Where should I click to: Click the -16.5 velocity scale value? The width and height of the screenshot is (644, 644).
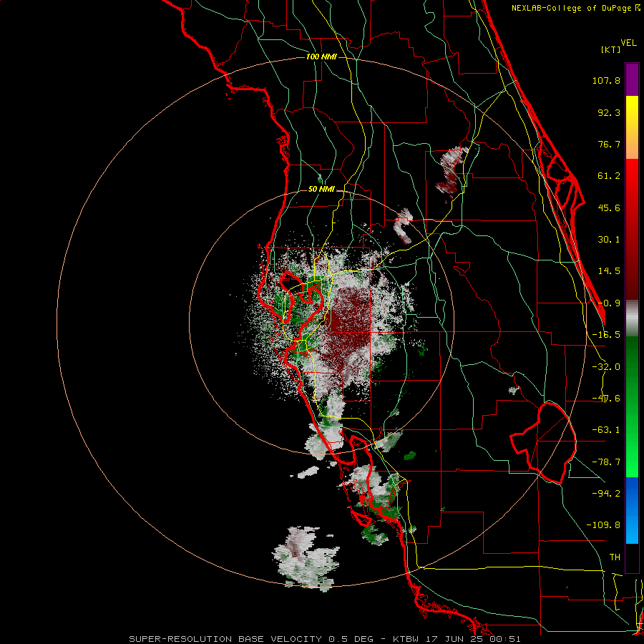pyautogui.click(x=606, y=335)
